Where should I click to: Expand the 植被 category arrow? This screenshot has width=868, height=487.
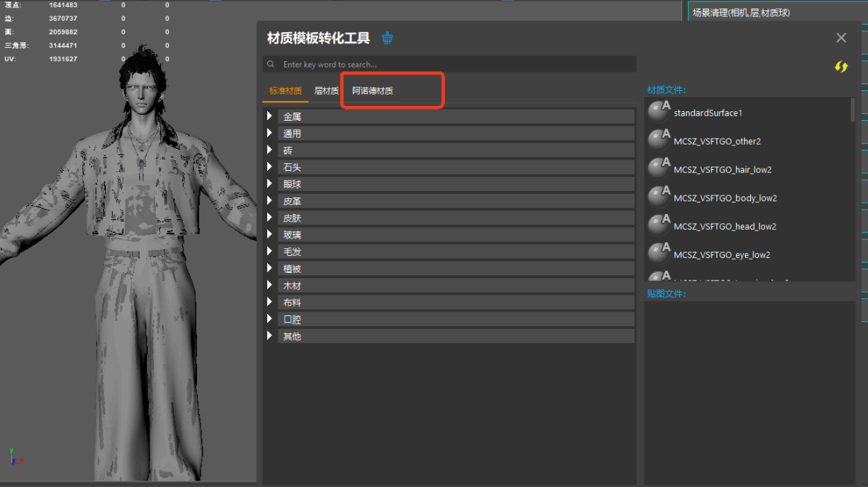point(269,268)
